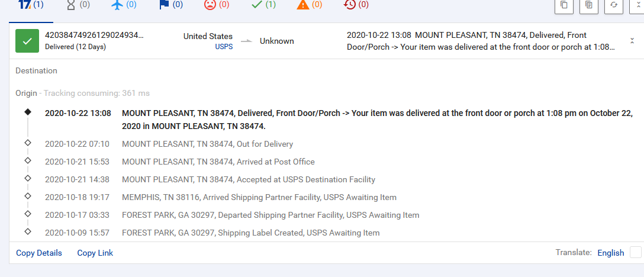Tick the checkbox beside Translate English
Viewport: 644px width, 277px height.
click(x=635, y=252)
